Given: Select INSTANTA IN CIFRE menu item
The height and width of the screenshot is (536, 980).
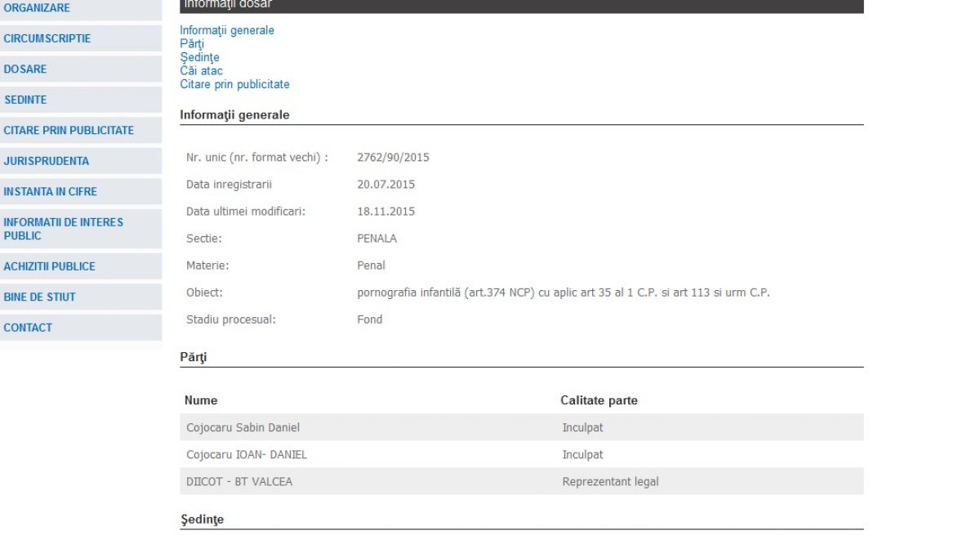Looking at the screenshot, I should (x=51, y=192).
